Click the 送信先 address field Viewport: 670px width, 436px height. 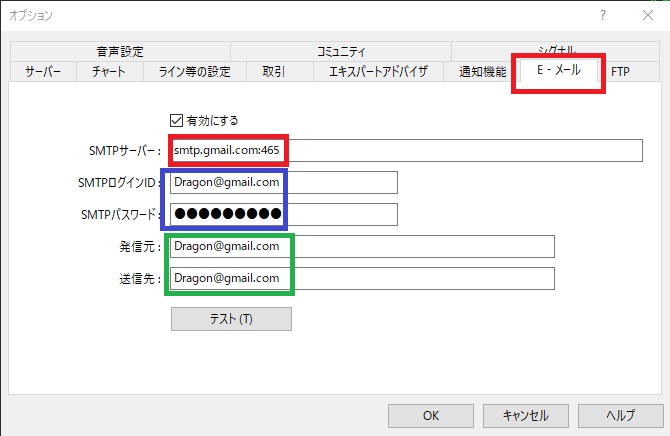point(362,278)
